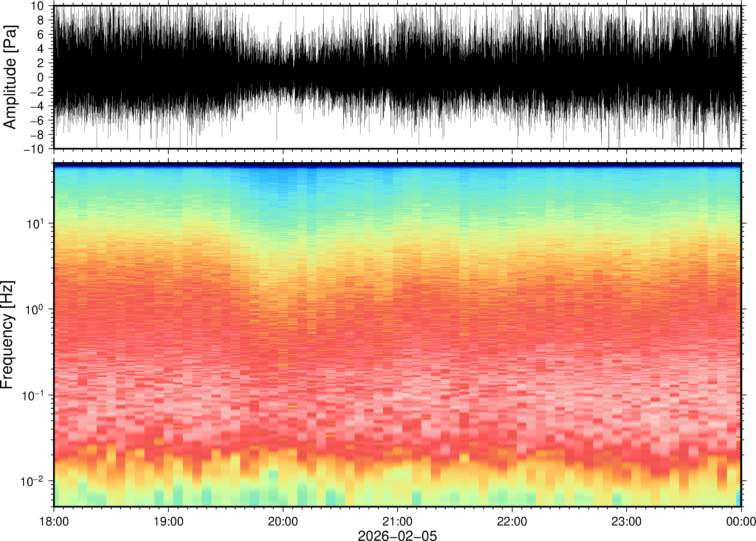
Task: Click the 18:00 start time label
Action: [54, 521]
